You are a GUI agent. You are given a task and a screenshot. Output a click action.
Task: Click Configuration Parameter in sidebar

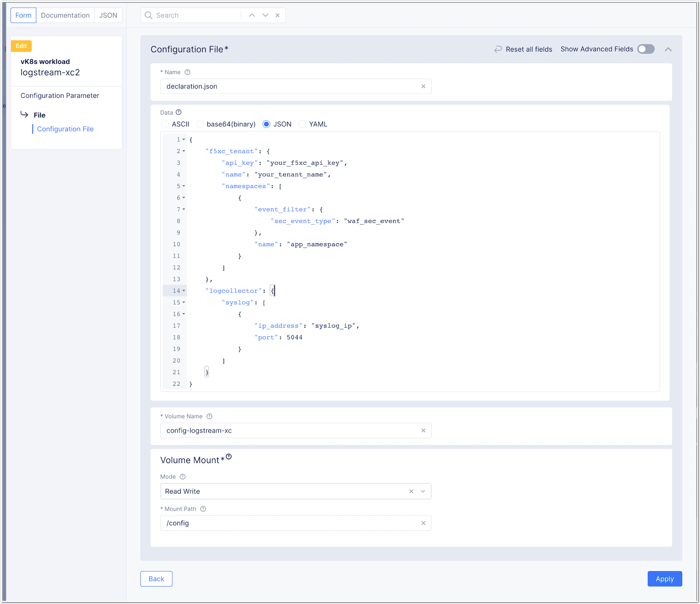(60, 95)
